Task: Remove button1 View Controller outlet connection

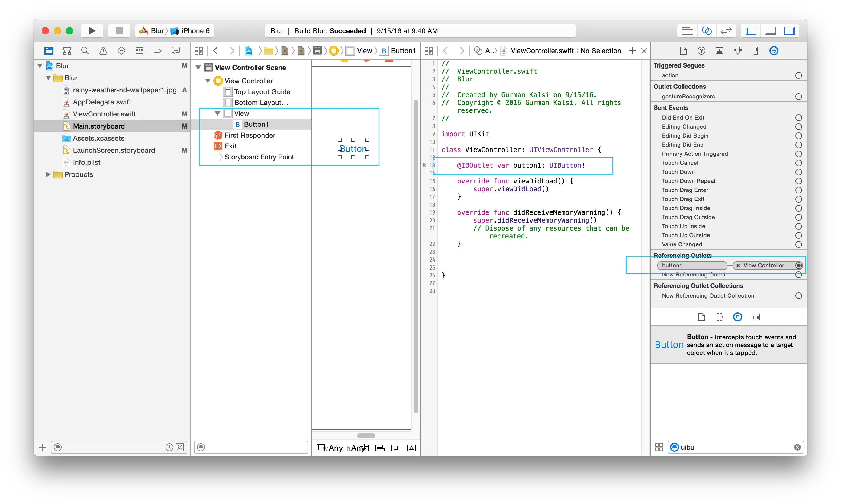Action: pyautogui.click(x=738, y=266)
